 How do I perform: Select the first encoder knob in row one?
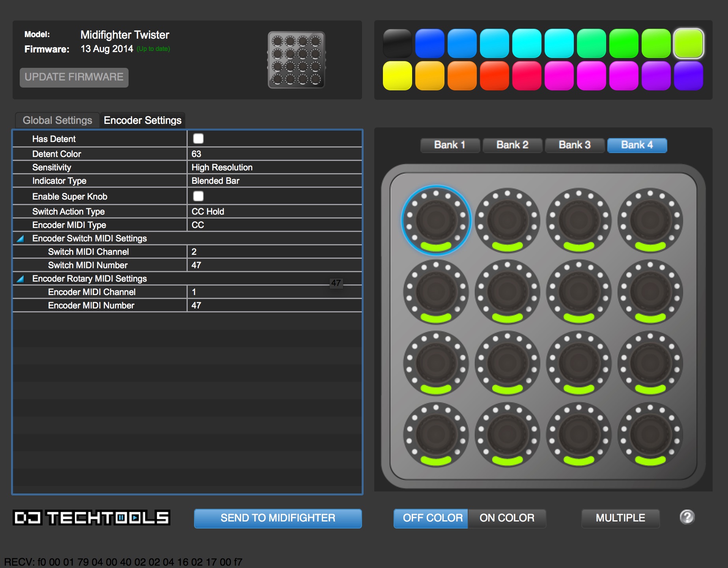coord(436,220)
